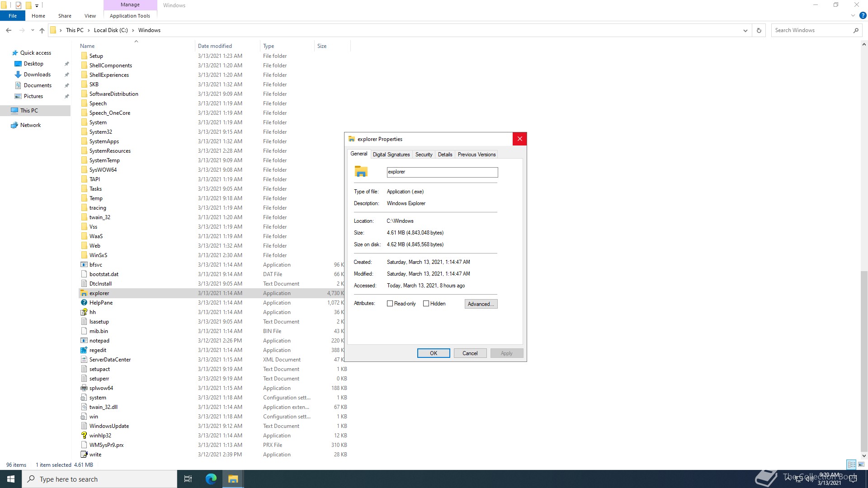This screenshot has width=868, height=488.
Task: Select the write application icon
Action: click(84, 455)
